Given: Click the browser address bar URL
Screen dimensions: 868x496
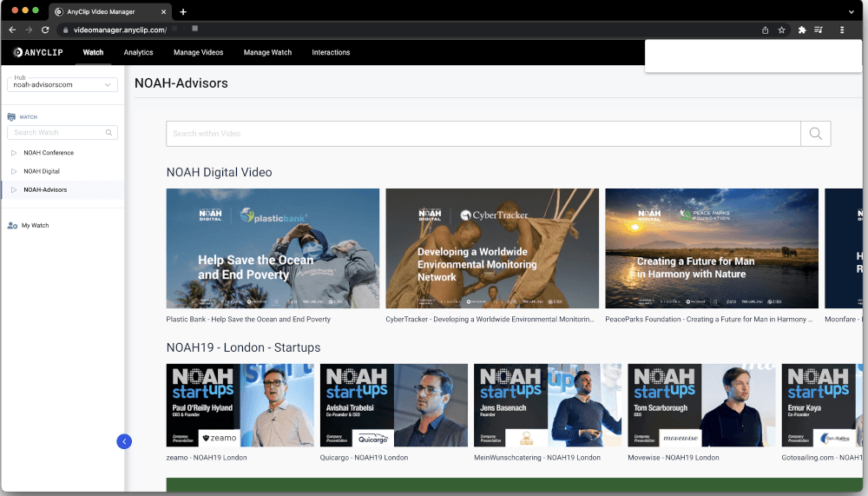Looking at the screenshot, I should [120, 30].
